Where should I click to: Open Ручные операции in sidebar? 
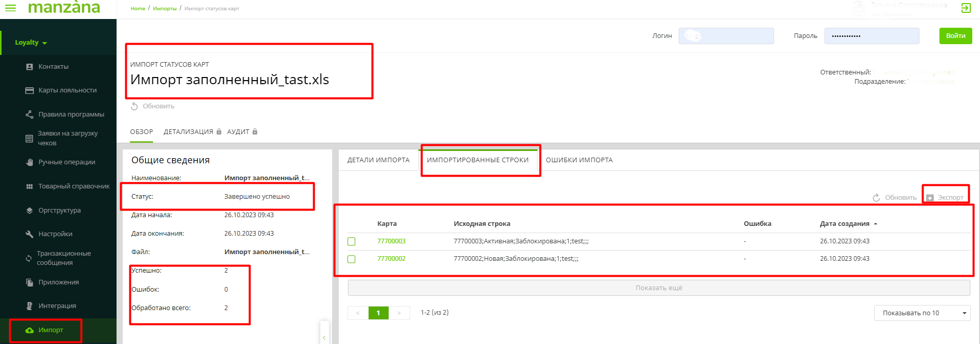point(66,162)
